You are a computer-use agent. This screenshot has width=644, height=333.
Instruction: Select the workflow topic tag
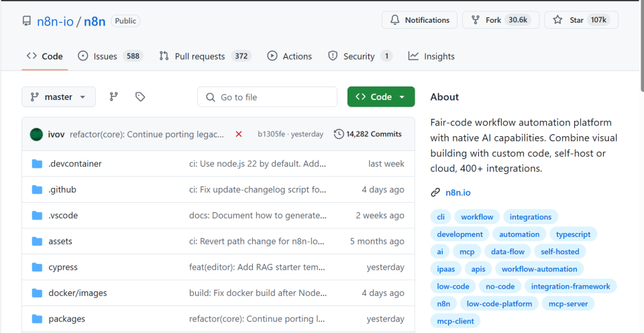[477, 217]
